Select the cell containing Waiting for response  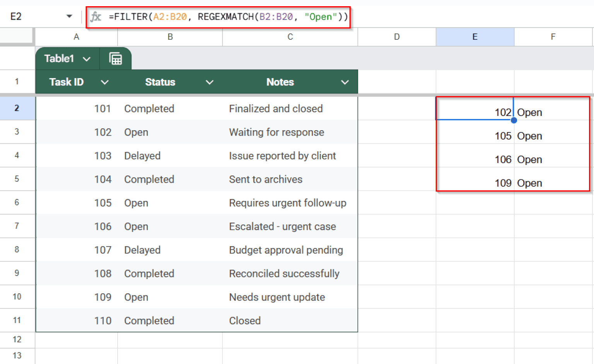coord(277,132)
